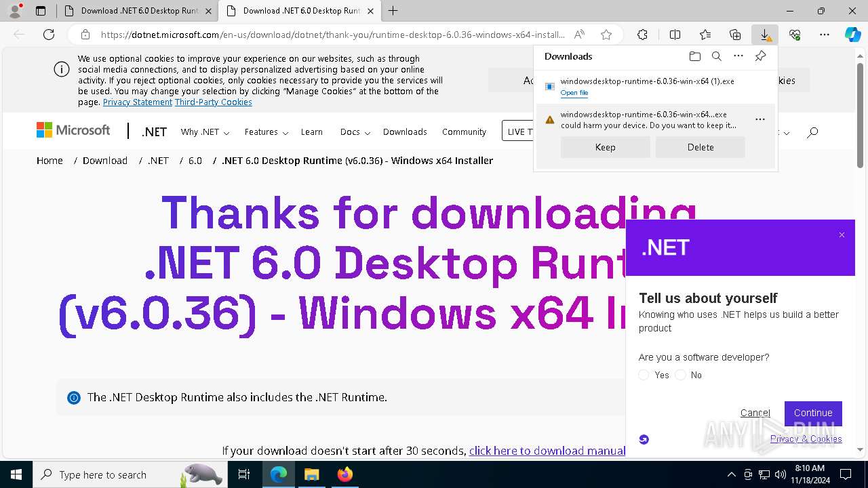Open the Favorites list icon

click(x=705, y=35)
